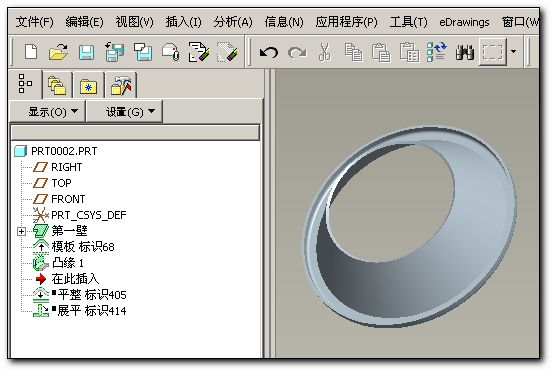Switch to the Connections tab with hammer icon
The width and height of the screenshot is (553, 372).
click(x=121, y=85)
